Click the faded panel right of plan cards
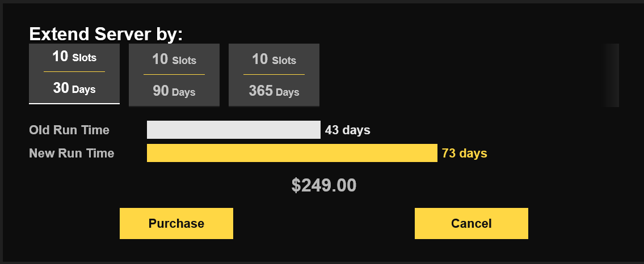The height and width of the screenshot is (264, 644). (x=611, y=75)
